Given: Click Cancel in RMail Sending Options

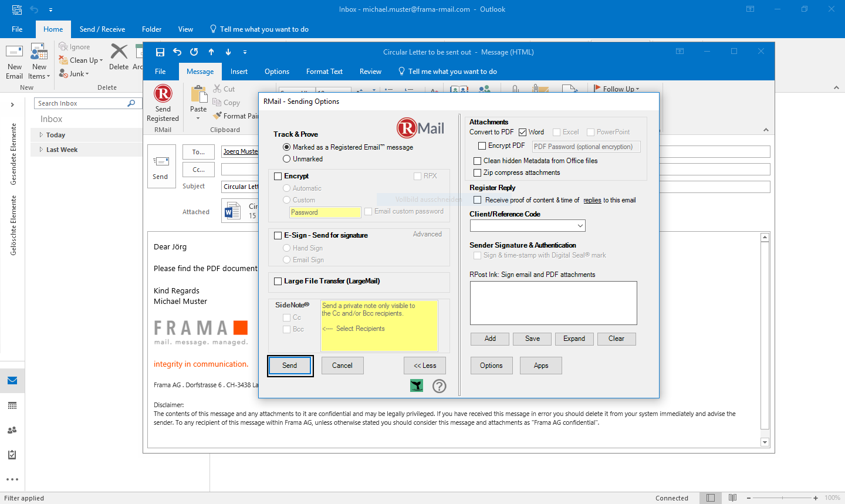Looking at the screenshot, I should click(342, 366).
